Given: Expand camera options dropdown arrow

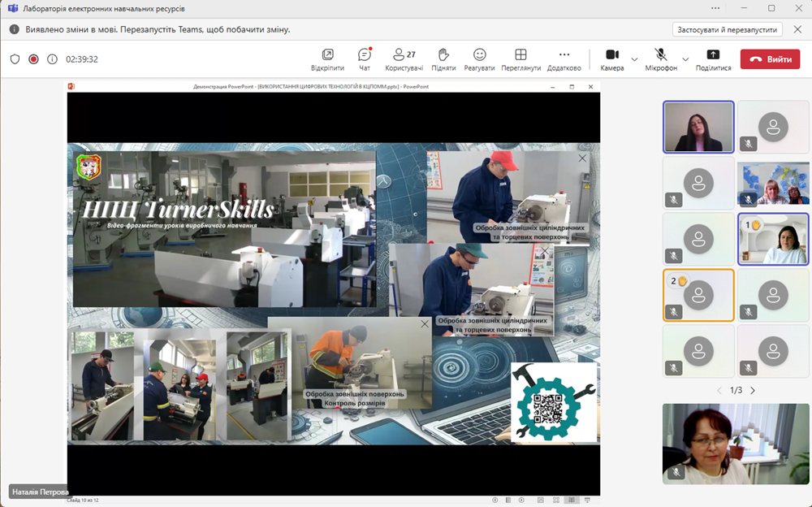Looking at the screenshot, I should [635, 59].
